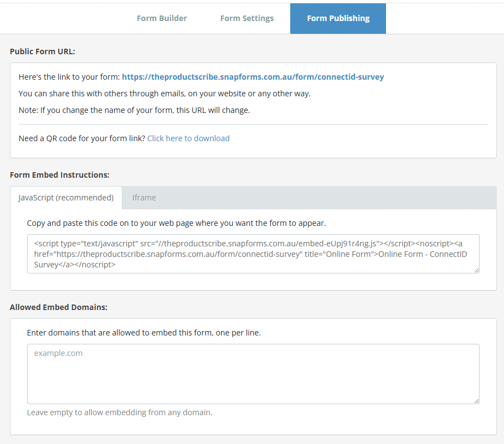This screenshot has height=444, width=504.
Task: Switch to the Form Builder tab
Action: pos(162,18)
